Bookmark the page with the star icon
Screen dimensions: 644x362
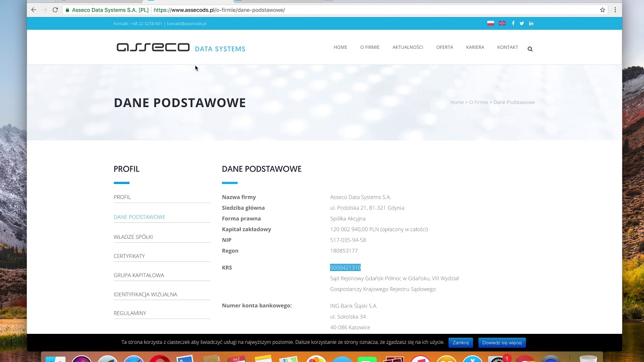602,10
